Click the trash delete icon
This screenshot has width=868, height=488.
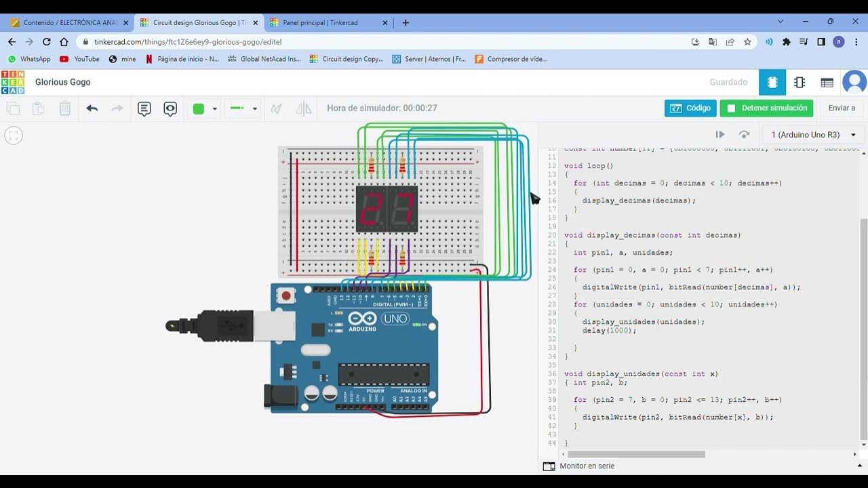64,108
